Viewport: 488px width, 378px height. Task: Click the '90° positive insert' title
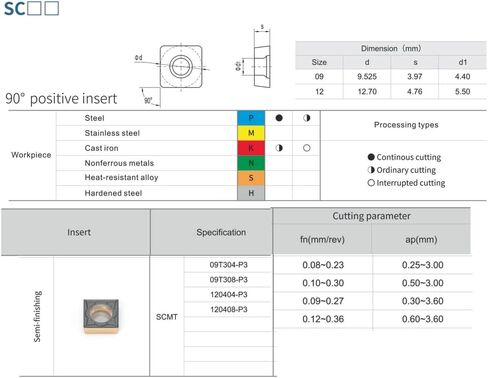click(x=61, y=99)
